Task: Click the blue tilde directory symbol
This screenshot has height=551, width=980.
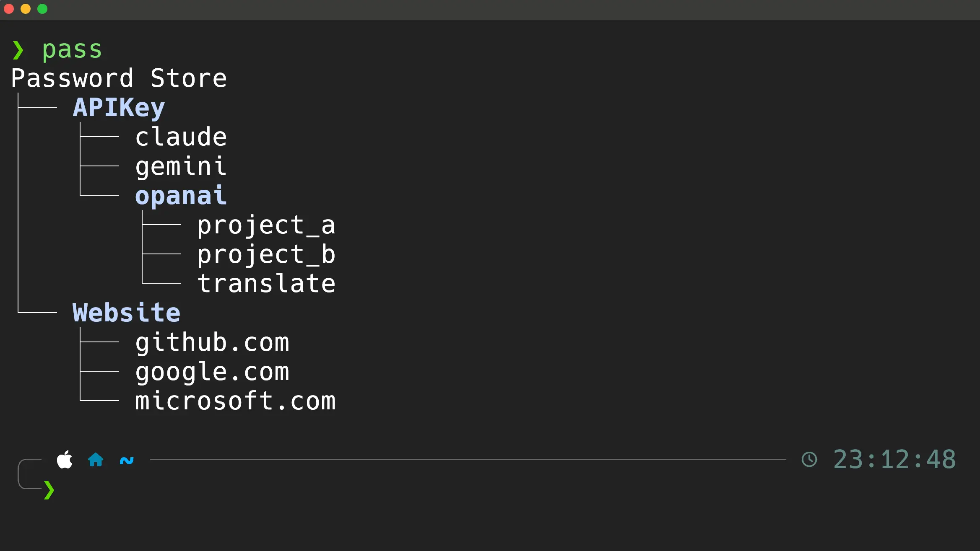Action: point(127,460)
